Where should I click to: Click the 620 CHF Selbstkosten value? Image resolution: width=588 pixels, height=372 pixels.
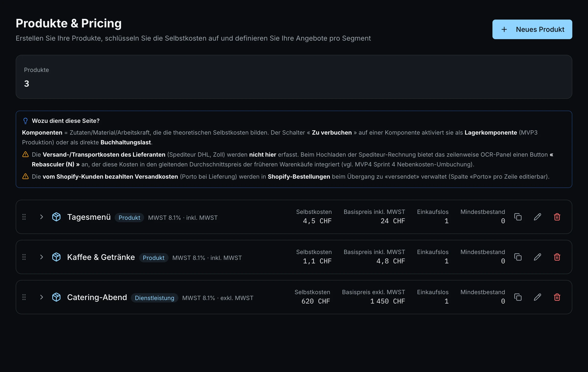316,301
